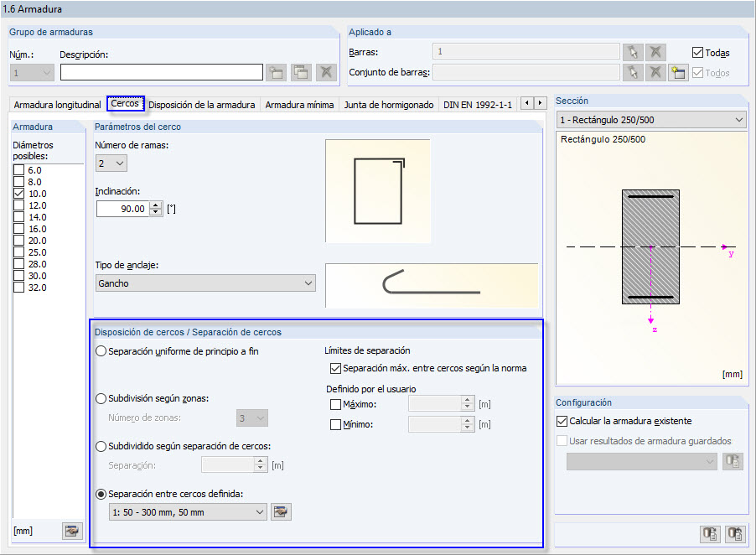Check diameter 32.0
The image size is (756, 555).
point(18,288)
